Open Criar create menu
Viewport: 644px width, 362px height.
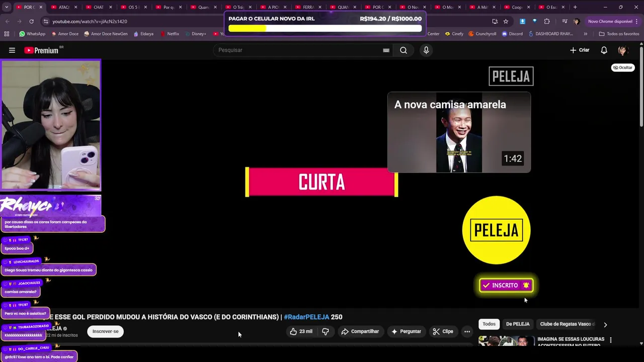pyautogui.click(x=580, y=50)
